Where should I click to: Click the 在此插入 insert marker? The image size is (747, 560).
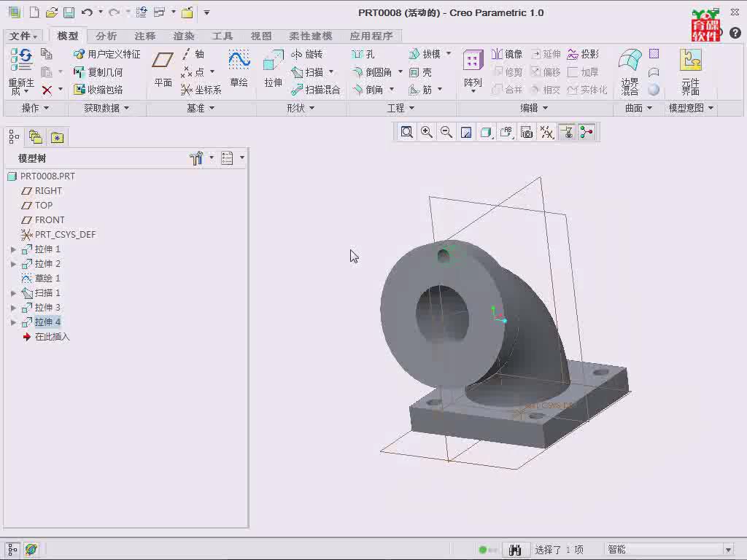[46, 337]
